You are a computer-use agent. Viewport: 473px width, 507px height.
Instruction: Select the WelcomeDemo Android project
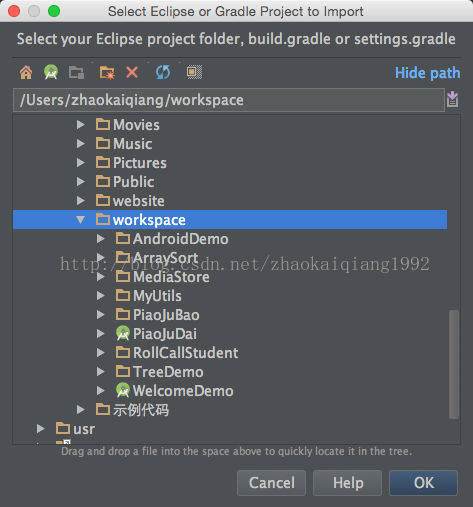click(x=183, y=391)
